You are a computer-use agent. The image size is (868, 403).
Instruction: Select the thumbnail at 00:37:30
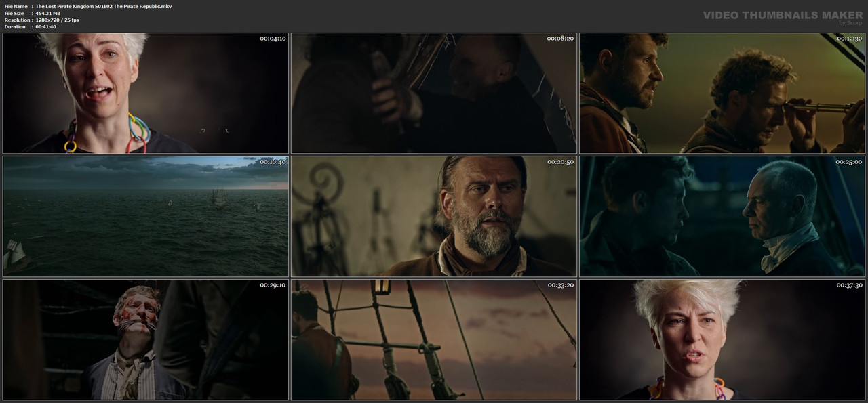[722, 339]
